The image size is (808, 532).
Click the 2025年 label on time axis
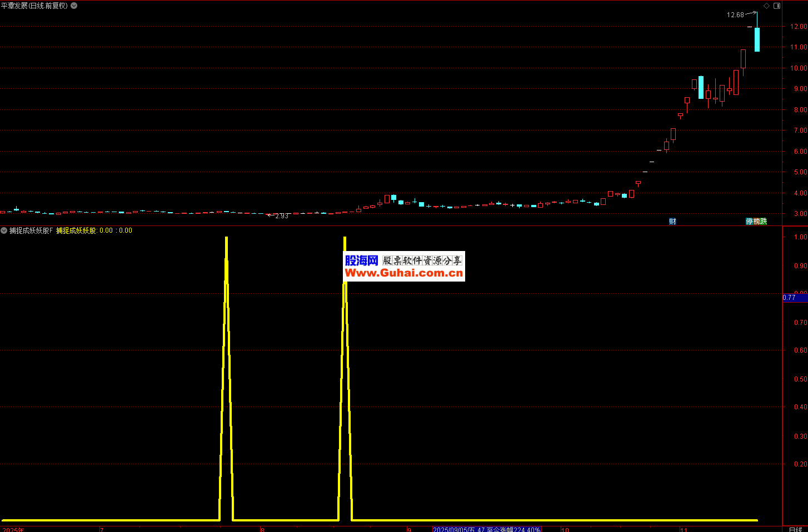click(x=13, y=529)
